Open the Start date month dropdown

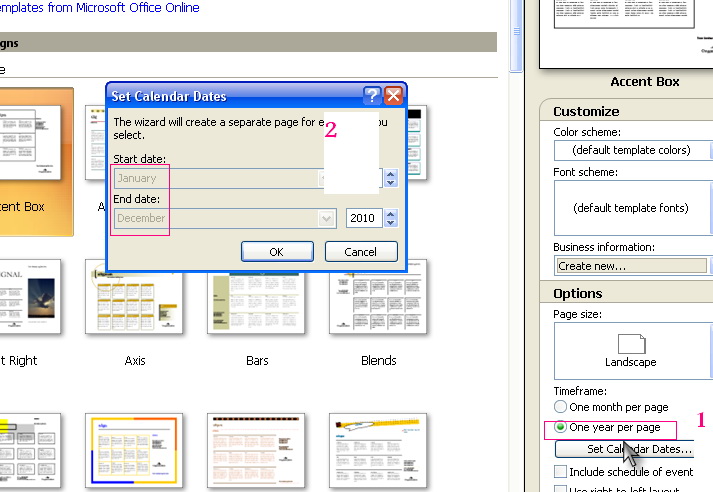(x=225, y=179)
